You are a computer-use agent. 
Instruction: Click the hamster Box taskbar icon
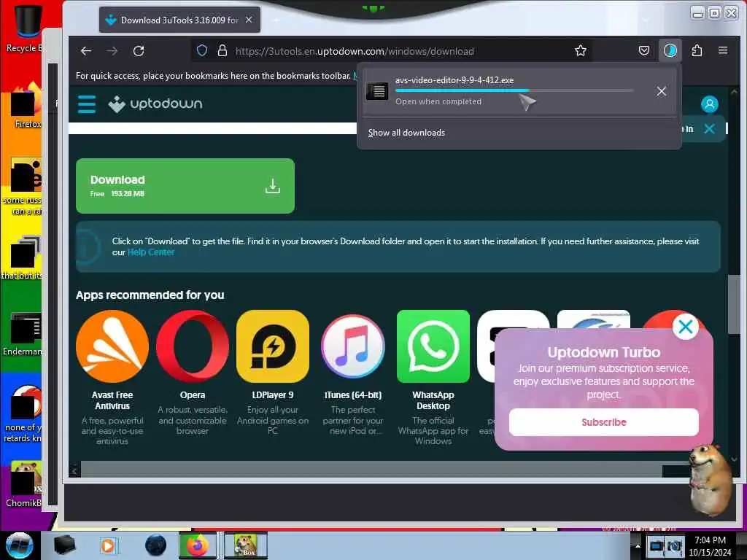pos(245,545)
